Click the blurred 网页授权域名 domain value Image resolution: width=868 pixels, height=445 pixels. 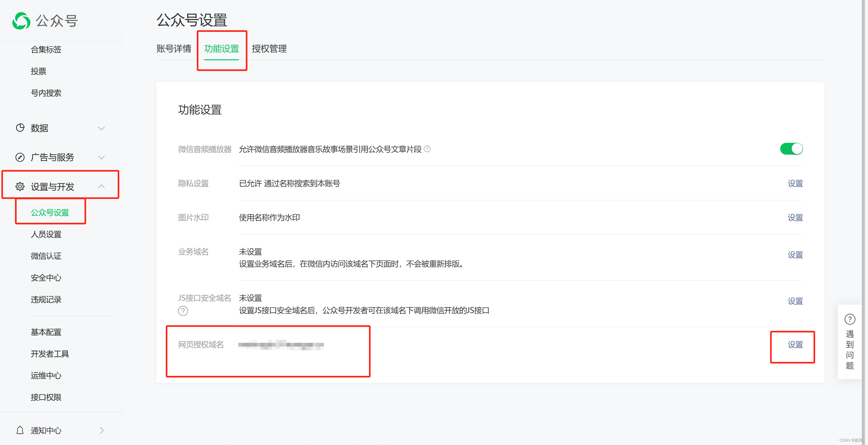tap(281, 345)
